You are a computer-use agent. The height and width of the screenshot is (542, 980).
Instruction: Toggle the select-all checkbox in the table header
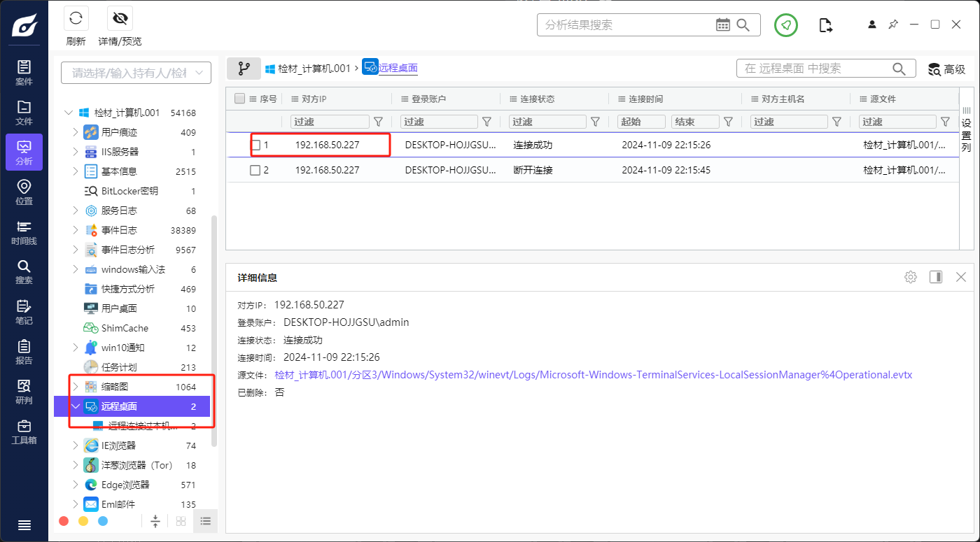[x=239, y=99]
